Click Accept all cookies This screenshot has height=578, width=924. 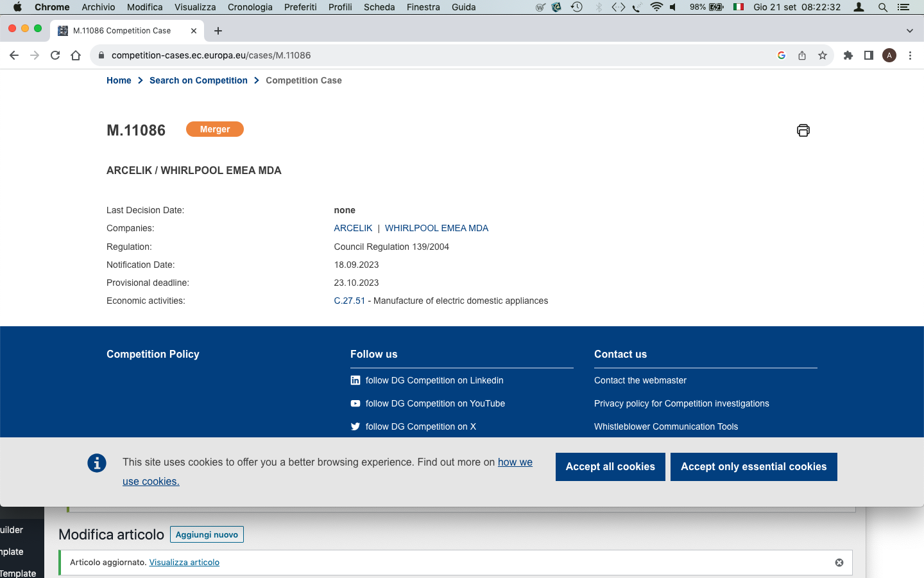610,467
